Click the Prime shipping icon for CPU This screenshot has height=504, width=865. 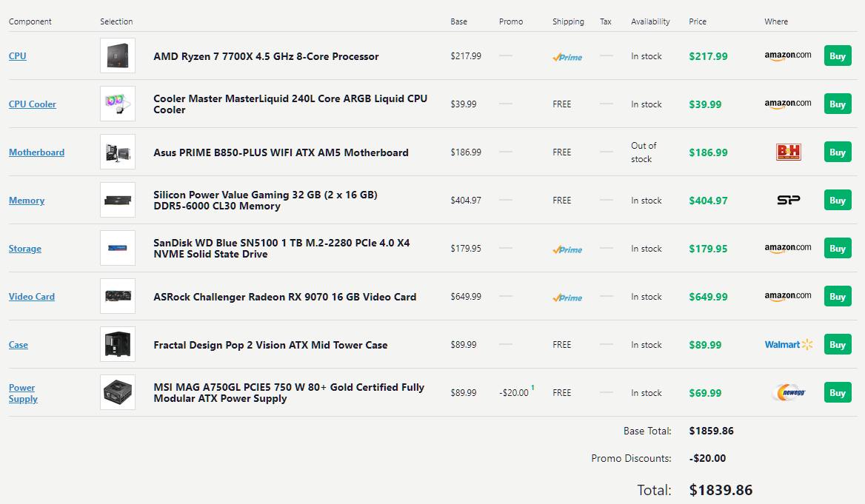[567, 57]
